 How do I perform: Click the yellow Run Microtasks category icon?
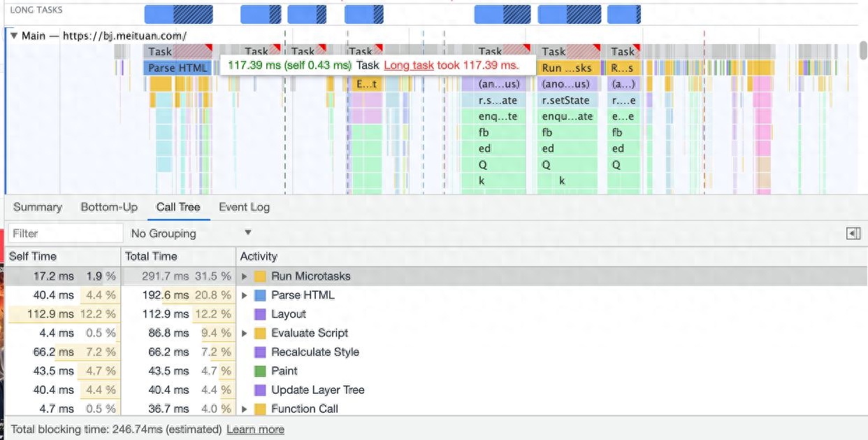(x=260, y=276)
